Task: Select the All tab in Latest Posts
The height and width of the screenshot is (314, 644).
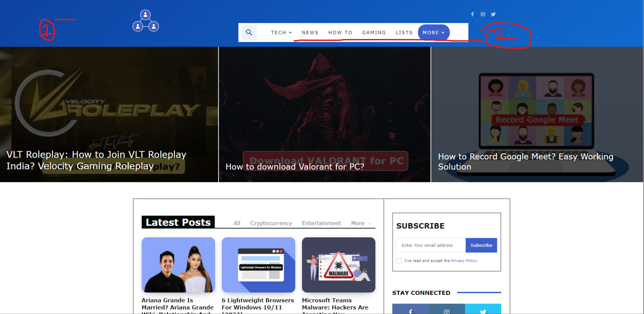Action: tap(237, 223)
